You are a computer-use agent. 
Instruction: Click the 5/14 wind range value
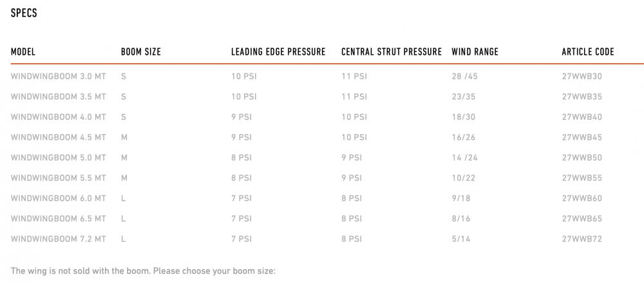[461, 239]
